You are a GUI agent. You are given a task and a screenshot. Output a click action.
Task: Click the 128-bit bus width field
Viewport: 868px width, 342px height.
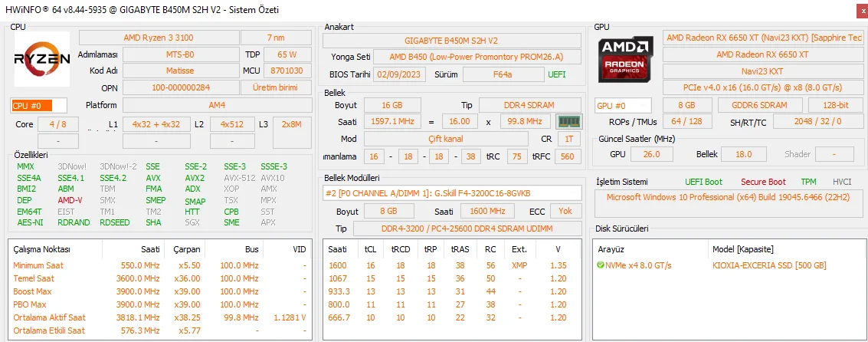(x=835, y=105)
